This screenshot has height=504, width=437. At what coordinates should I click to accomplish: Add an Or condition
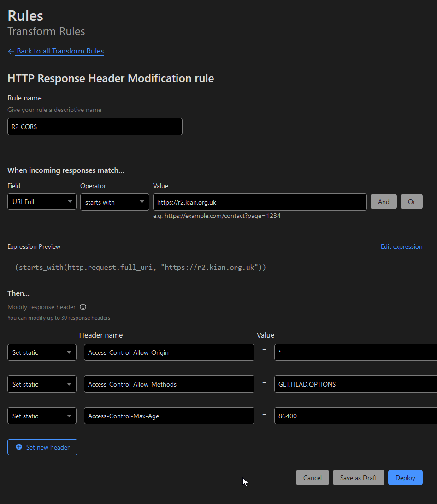pos(411,202)
